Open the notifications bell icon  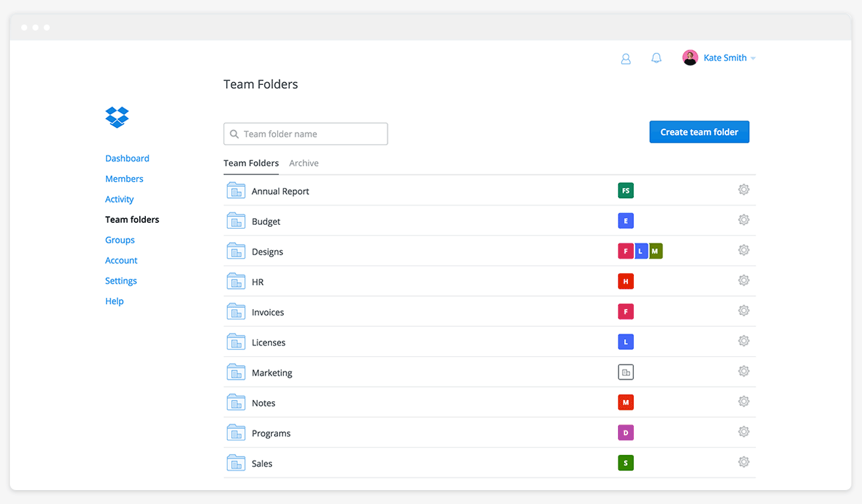coord(656,58)
